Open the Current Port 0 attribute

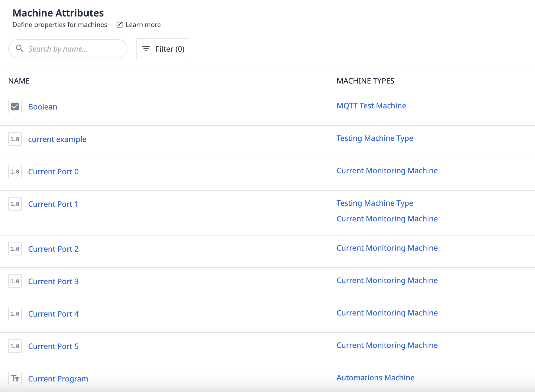(x=53, y=172)
